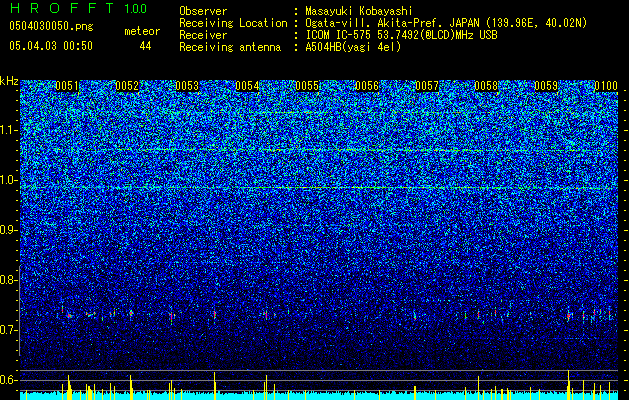Screen dimensions: 629x400
Task: Click the Observer label
Action: 203,11
